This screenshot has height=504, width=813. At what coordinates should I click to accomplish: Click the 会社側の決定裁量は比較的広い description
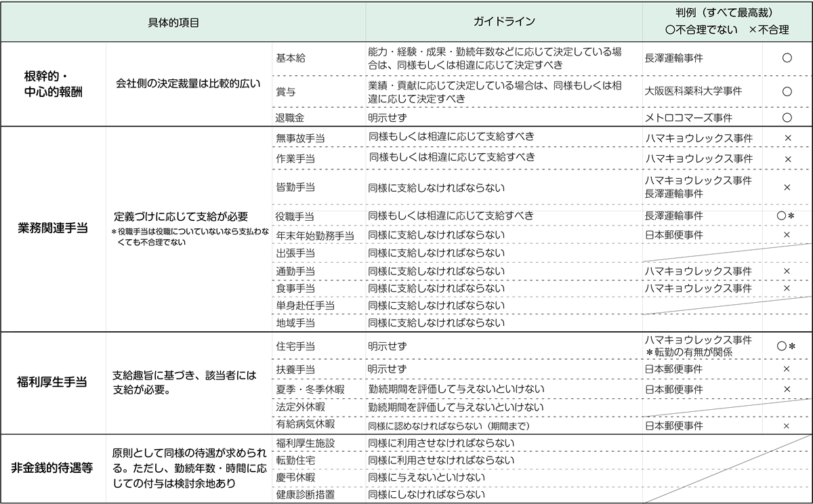[x=187, y=85]
